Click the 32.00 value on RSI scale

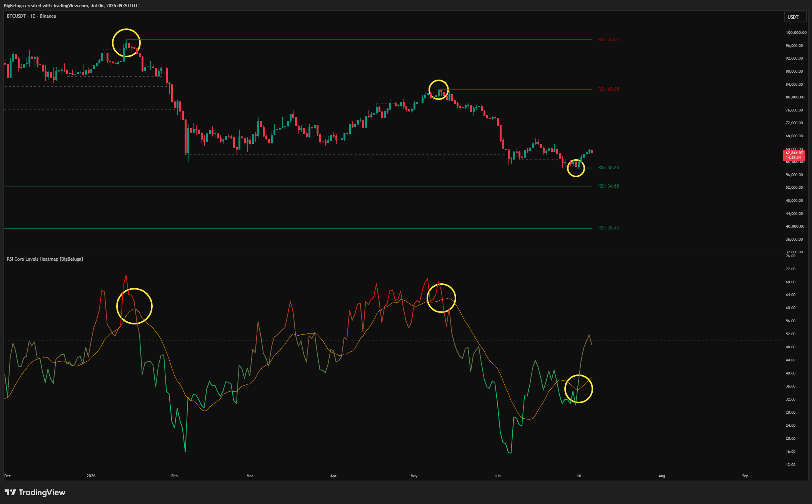pyautogui.click(x=790, y=399)
